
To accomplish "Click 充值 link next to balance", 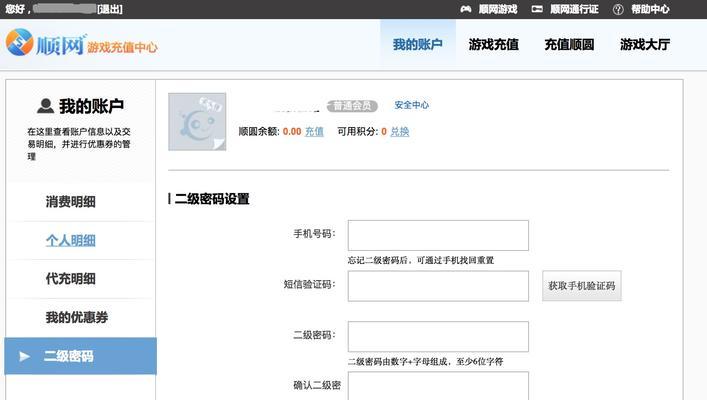I will [x=314, y=131].
